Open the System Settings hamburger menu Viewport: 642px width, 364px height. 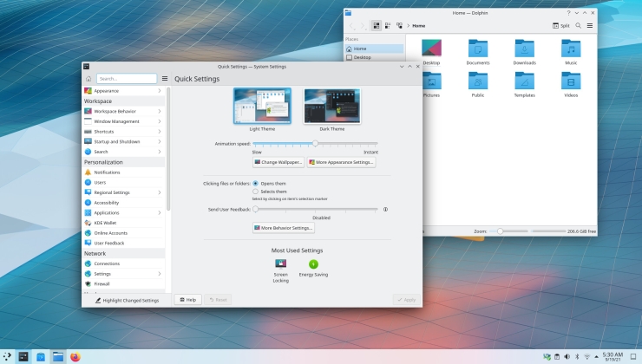coord(165,78)
